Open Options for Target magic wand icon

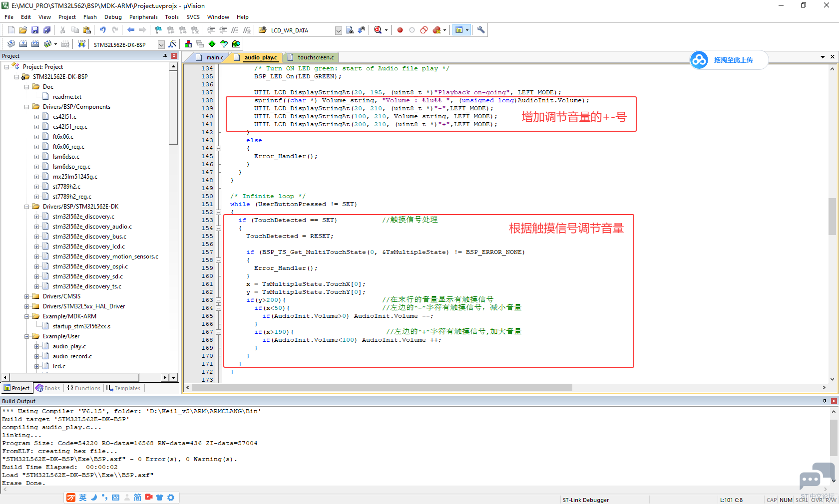click(x=172, y=44)
